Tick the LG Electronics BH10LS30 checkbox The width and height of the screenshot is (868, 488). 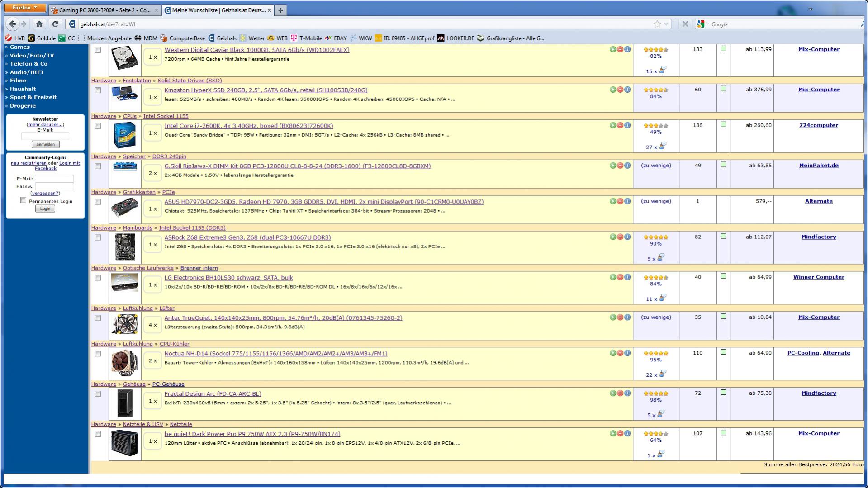point(98,278)
